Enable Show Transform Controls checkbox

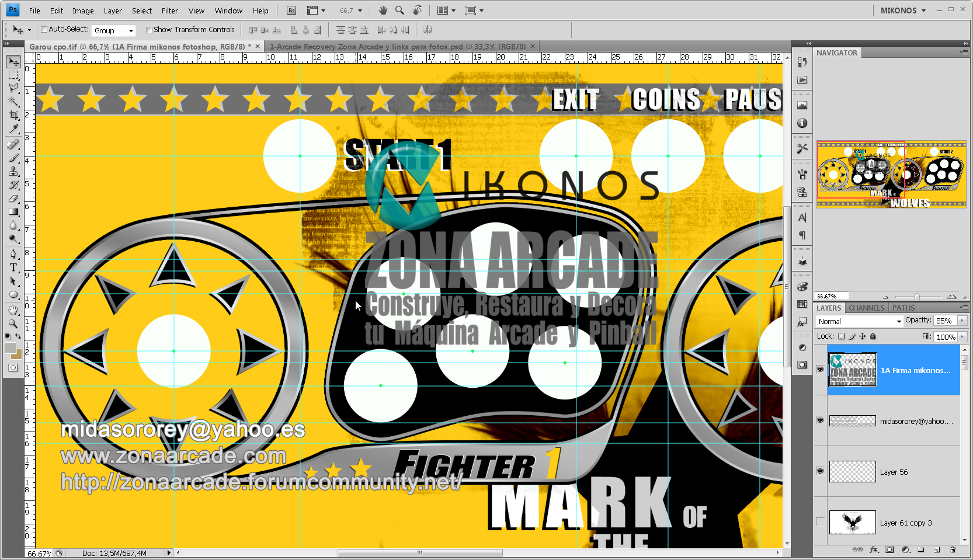click(149, 30)
